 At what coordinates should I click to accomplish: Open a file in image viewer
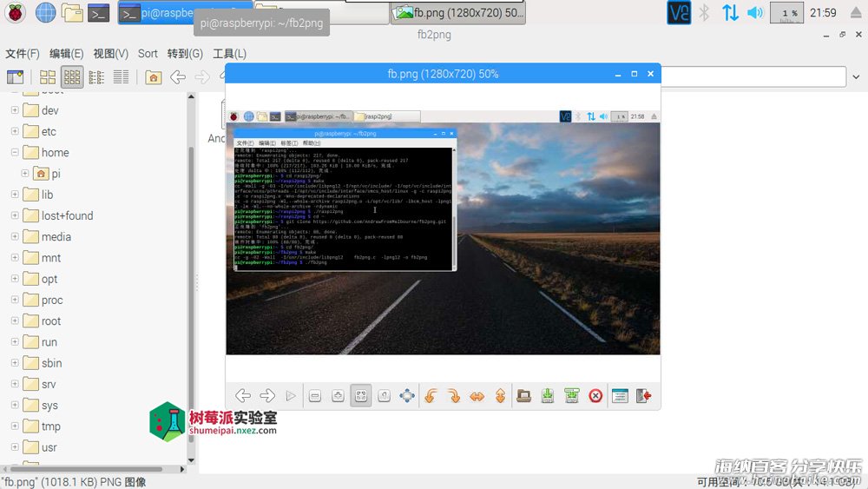click(x=523, y=395)
